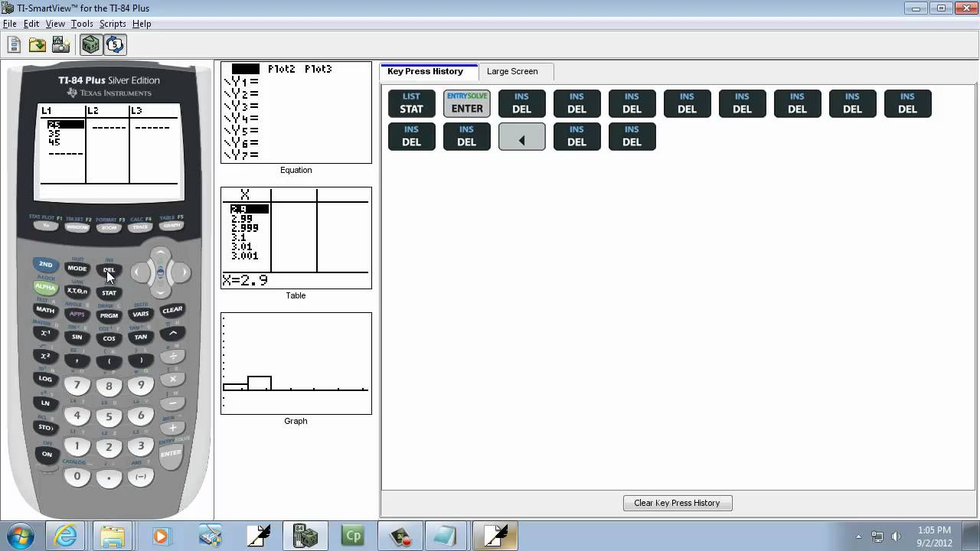Click the CLEAR key

[172, 310]
